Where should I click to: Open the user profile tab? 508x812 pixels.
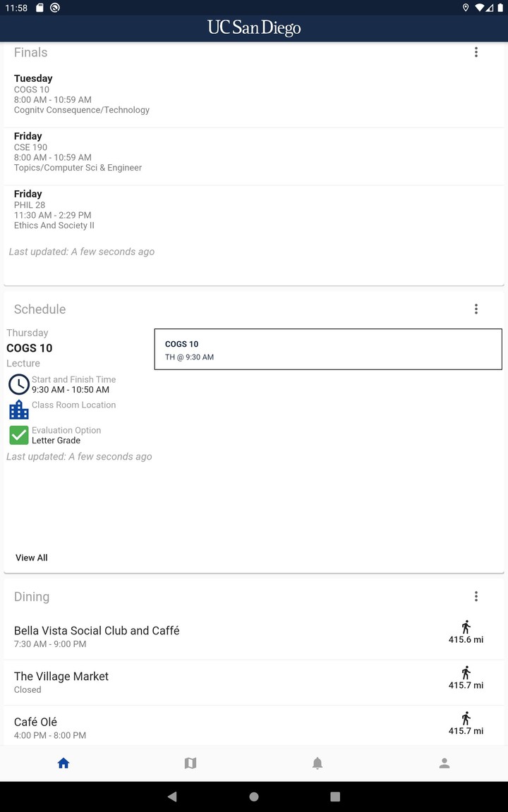445,763
